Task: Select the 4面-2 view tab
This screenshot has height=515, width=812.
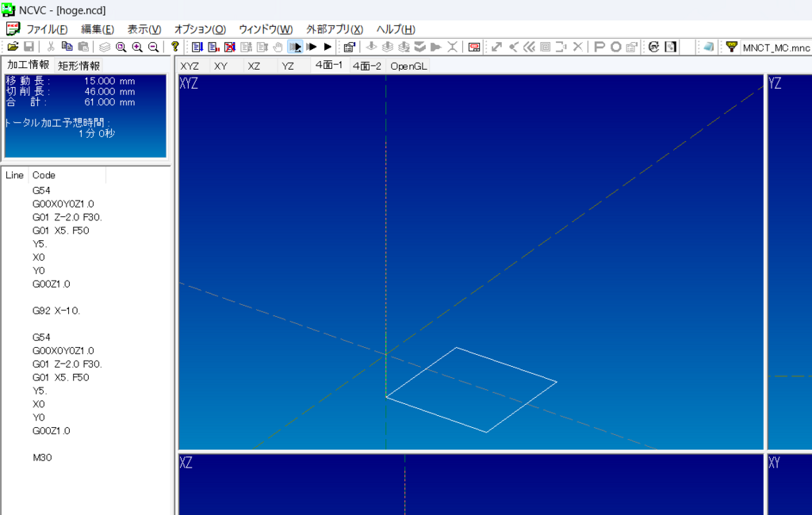Action: (x=366, y=67)
